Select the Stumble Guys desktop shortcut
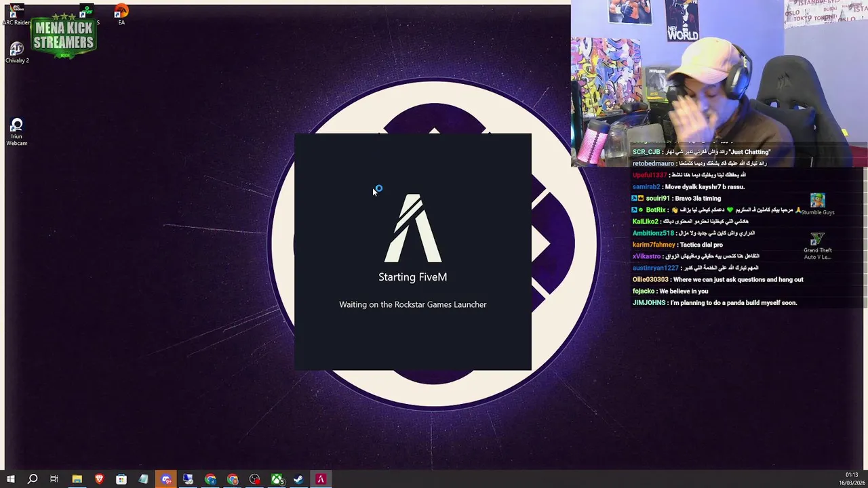Image resolution: width=868 pixels, height=488 pixels. click(x=817, y=204)
